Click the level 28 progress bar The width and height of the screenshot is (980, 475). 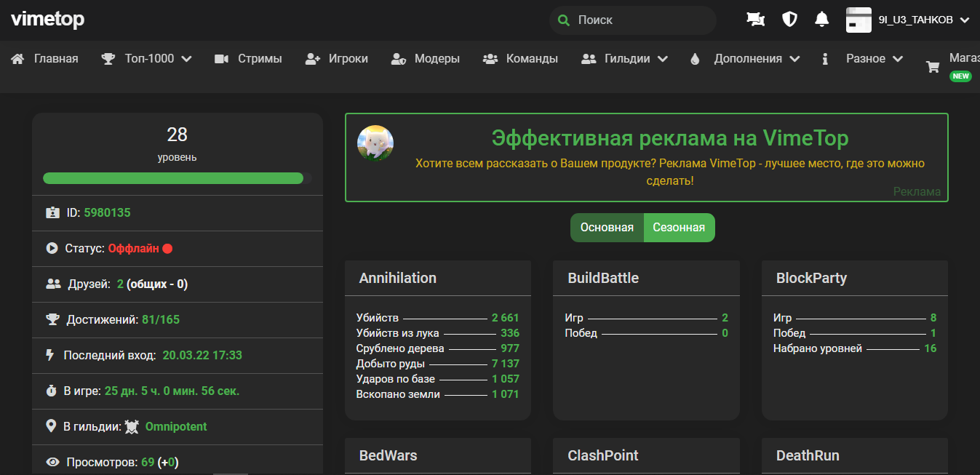pos(178,178)
